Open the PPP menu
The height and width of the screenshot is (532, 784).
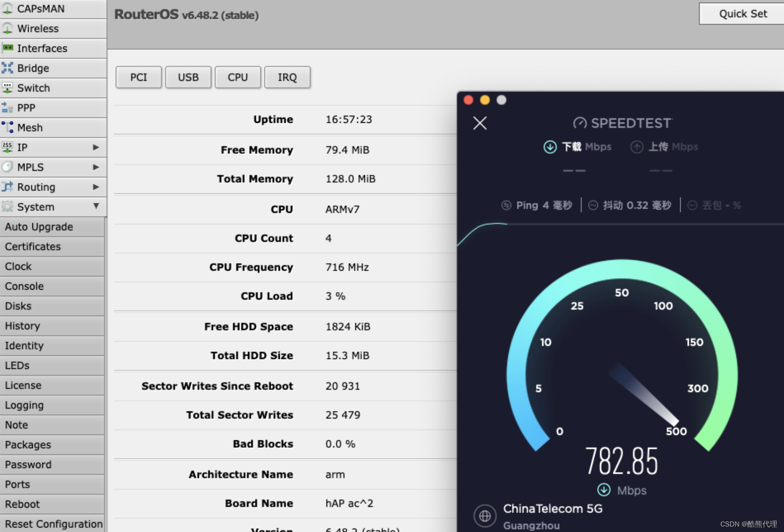tap(53, 108)
